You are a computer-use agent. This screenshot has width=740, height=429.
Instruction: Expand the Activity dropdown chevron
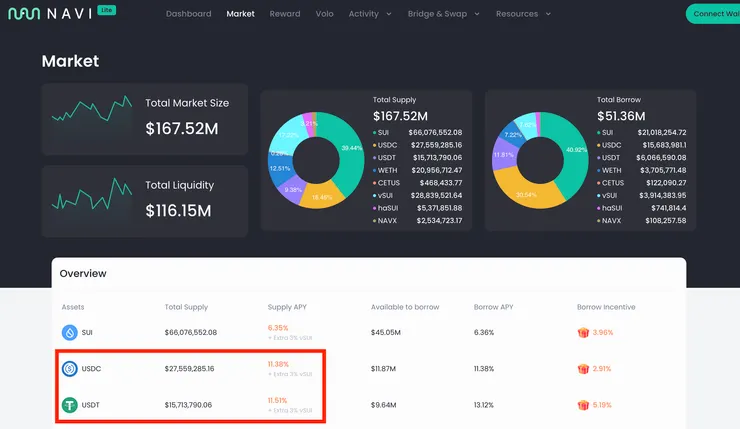coord(389,14)
